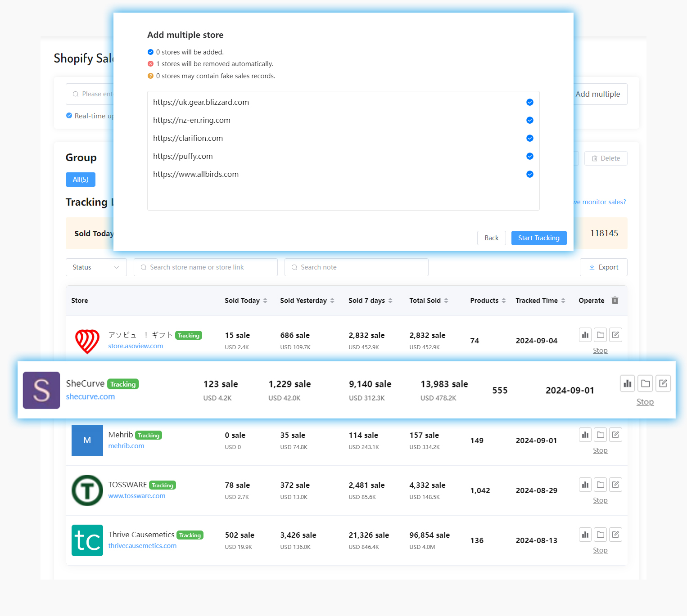Toggle the checkmark for https://www.allbirds.com
Screen dimensions: 687x616
click(529, 174)
